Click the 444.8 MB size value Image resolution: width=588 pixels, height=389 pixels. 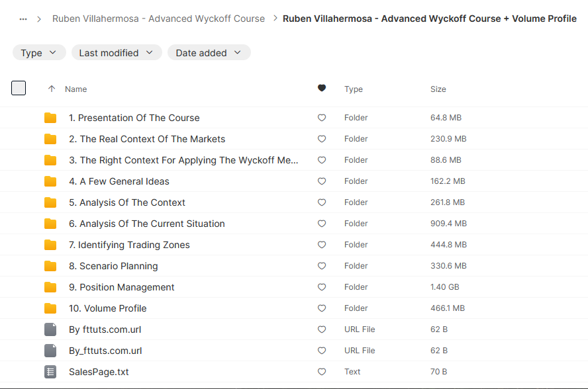(448, 245)
